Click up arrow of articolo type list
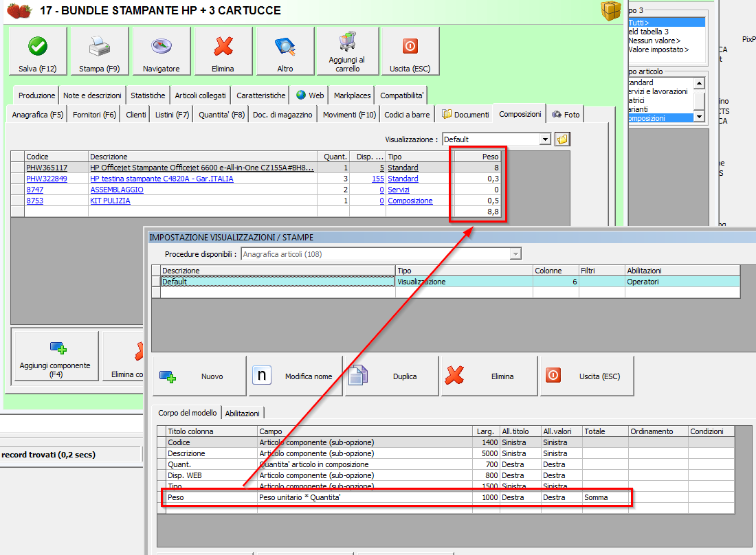Screen dimensions: 756x555 [x=699, y=83]
